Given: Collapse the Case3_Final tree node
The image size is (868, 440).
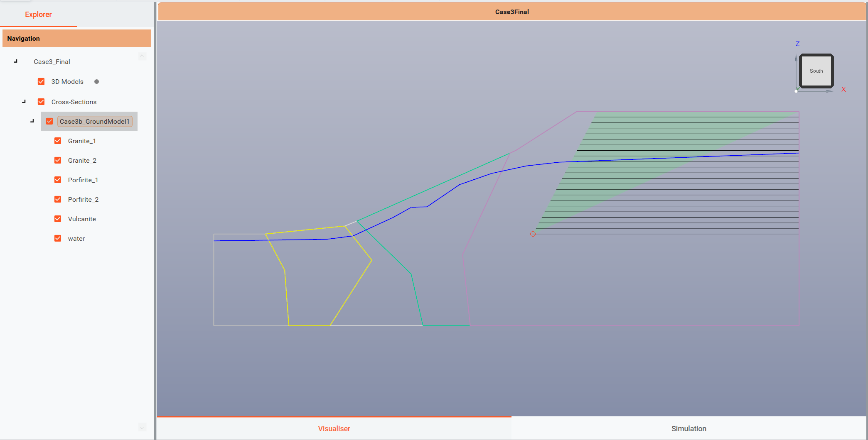Looking at the screenshot, I should pos(16,61).
